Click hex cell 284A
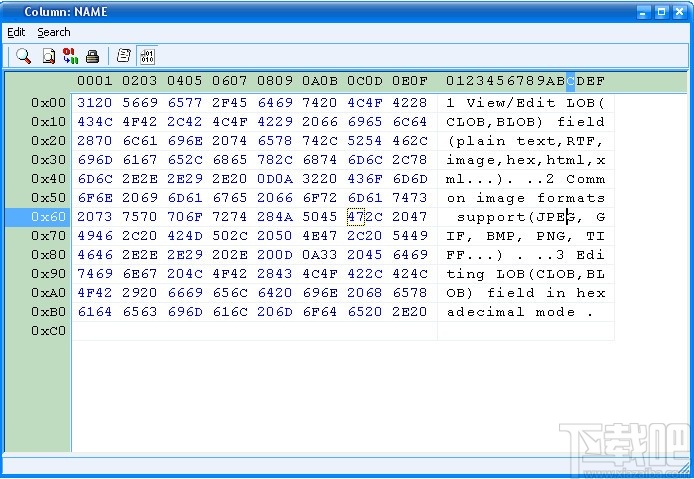 coord(274,217)
